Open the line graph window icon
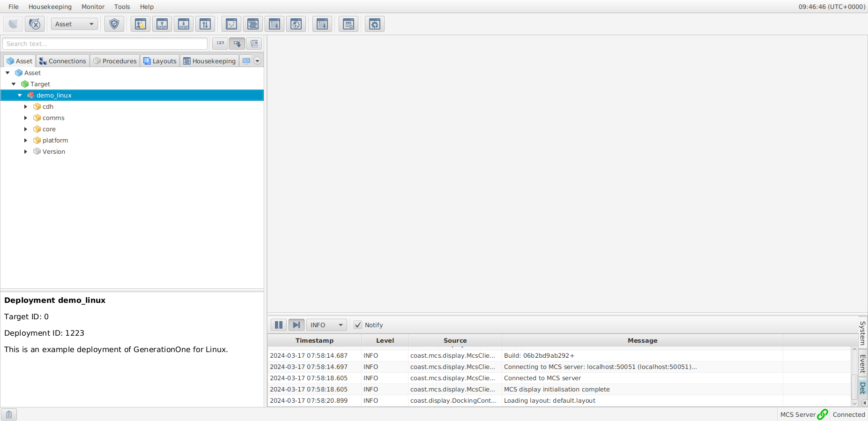 click(231, 24)
